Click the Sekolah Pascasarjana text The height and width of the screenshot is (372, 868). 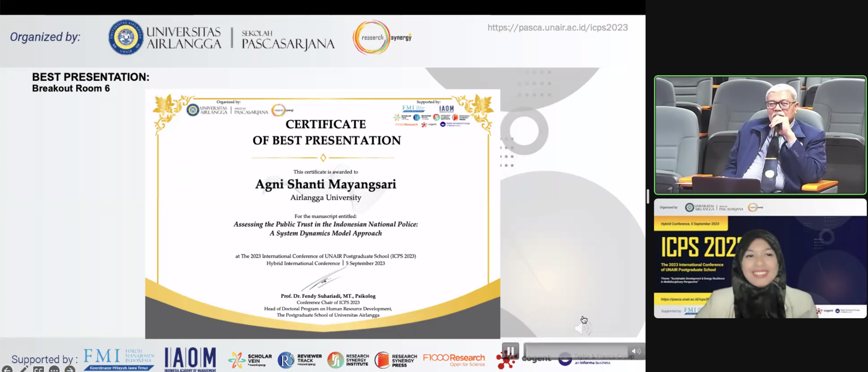288,40
